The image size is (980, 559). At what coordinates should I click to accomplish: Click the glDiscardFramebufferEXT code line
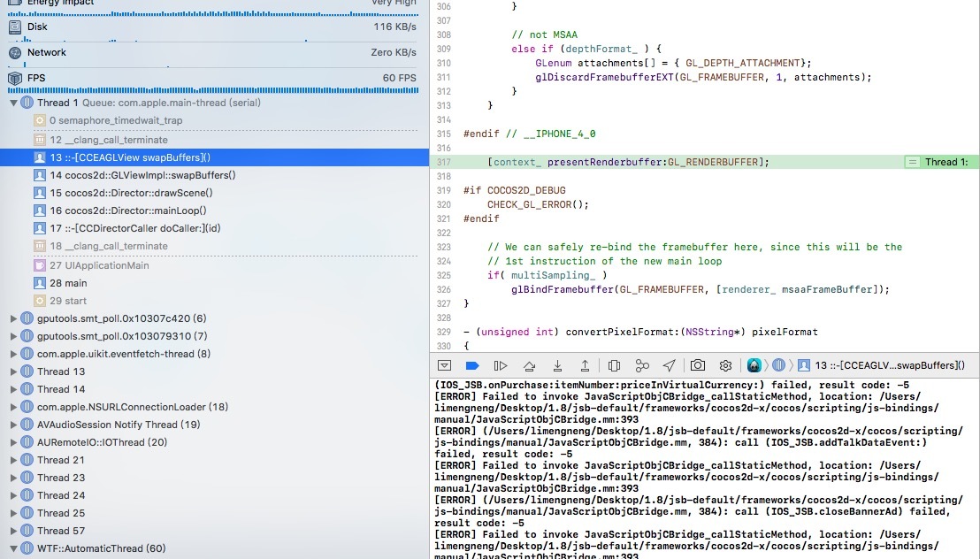703,78
